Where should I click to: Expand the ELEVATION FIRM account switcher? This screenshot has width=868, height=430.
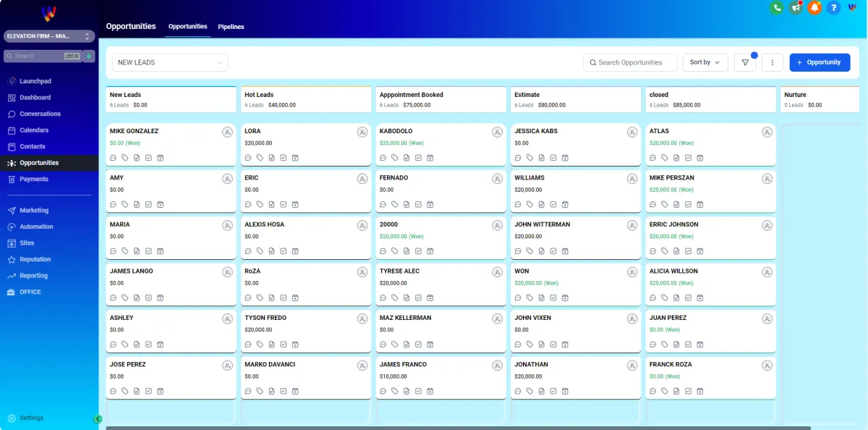point(49,36)
